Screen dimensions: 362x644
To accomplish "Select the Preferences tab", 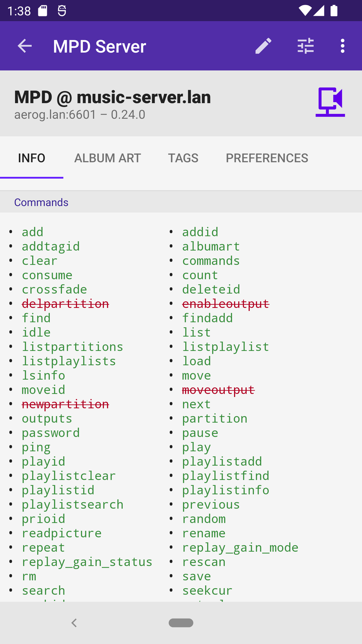I will point(267,158).
